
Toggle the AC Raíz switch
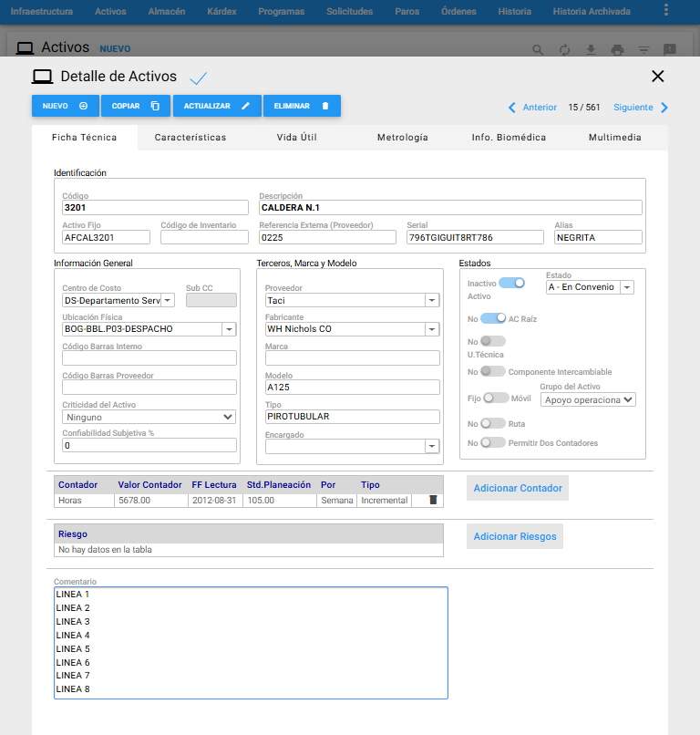tap(493, 318)
